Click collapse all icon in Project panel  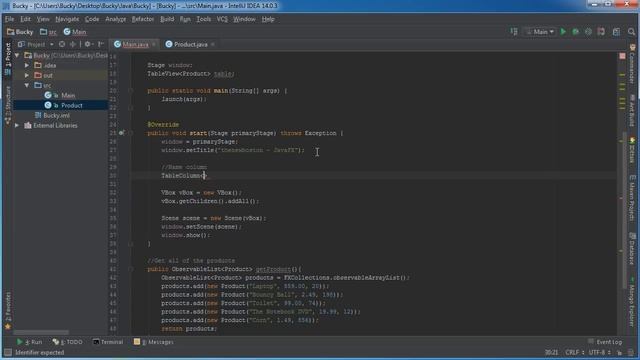click(x=73, y=44)
